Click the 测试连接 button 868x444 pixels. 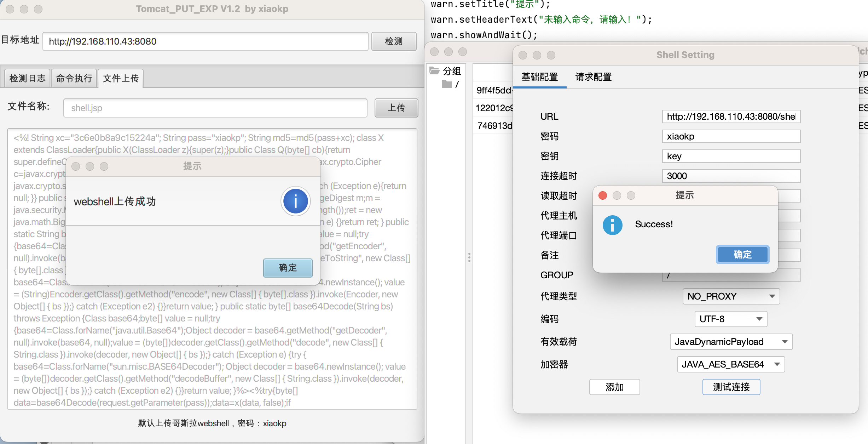pyautogui.click(x=731, y=387)
